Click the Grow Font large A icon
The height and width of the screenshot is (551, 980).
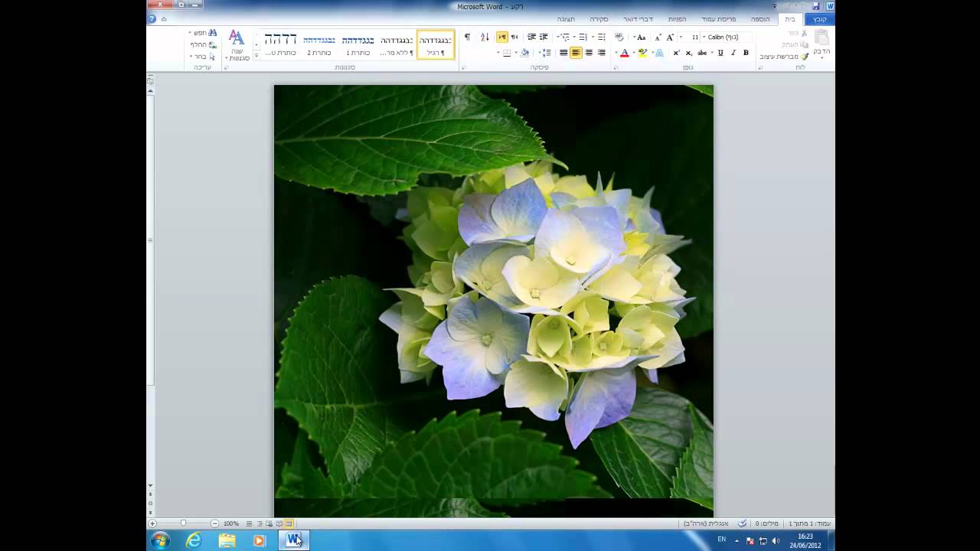[671, 37]
